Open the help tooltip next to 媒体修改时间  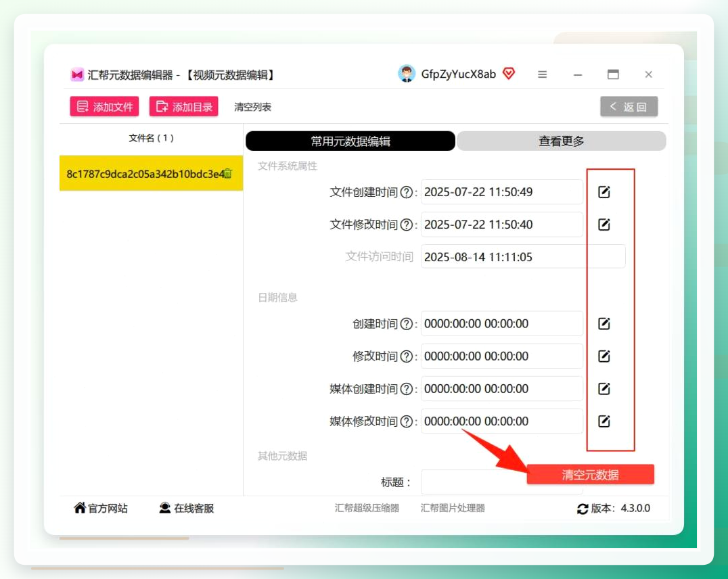point(406,421)
